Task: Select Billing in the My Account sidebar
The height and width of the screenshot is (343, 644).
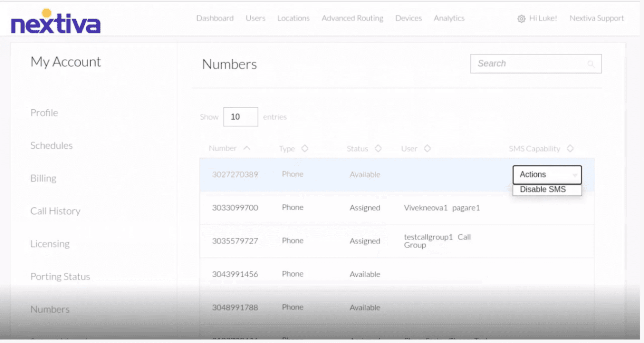Action: pyautogui.click(x=43, y=178)
